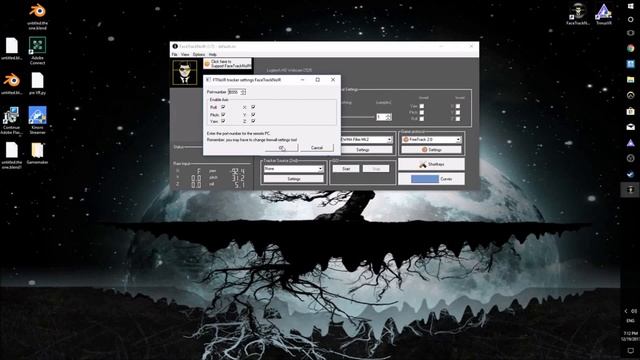640x360 pixels.
Task: Open the File menu
Action: click(x=175, y=54)
